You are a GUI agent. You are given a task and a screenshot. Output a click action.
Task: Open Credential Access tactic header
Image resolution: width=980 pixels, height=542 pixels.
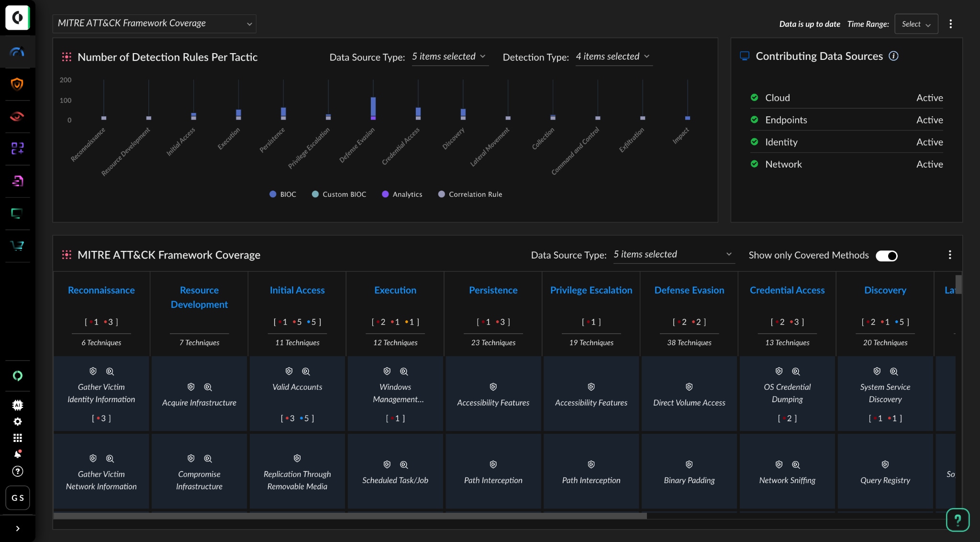tap(787, 291)
